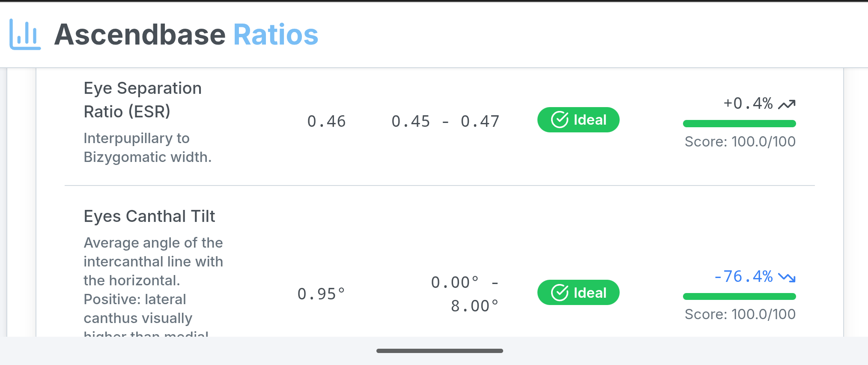Click the Ascendbase bar chart logo icon
This screenshot has width=868, height=365.
click(x=25, y=34)
